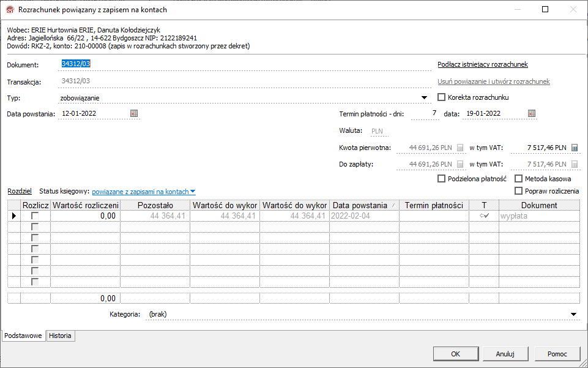Click wypłata cell in Dokument column
The width and height of the screenshot is (588, 368).
click(539, 216)
